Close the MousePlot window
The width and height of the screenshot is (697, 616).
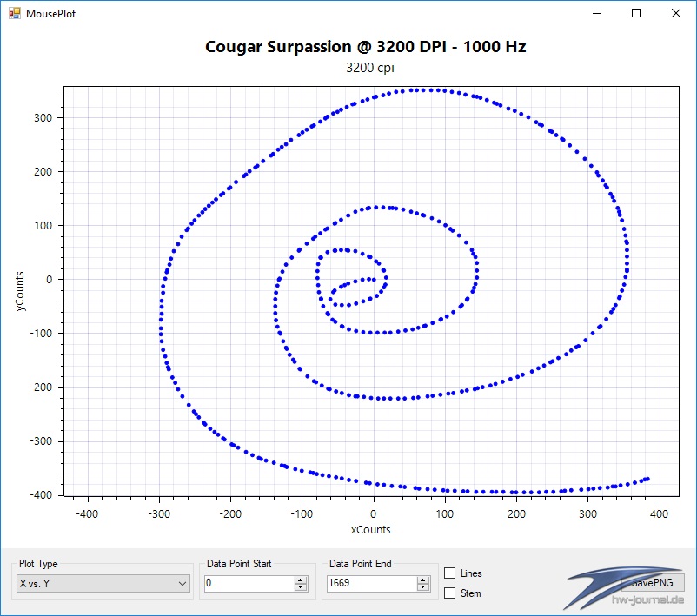[675, 13]
